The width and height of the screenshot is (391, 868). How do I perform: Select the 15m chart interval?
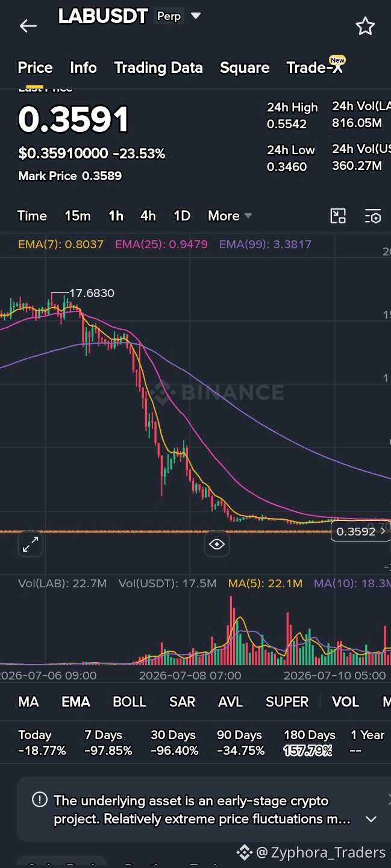click(x=78, y=216)
